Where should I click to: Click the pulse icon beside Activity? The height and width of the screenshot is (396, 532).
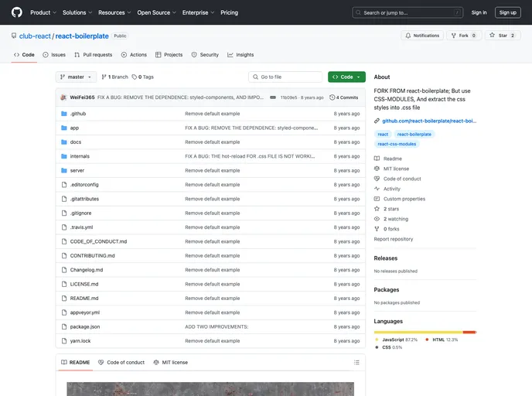(377, 189)
